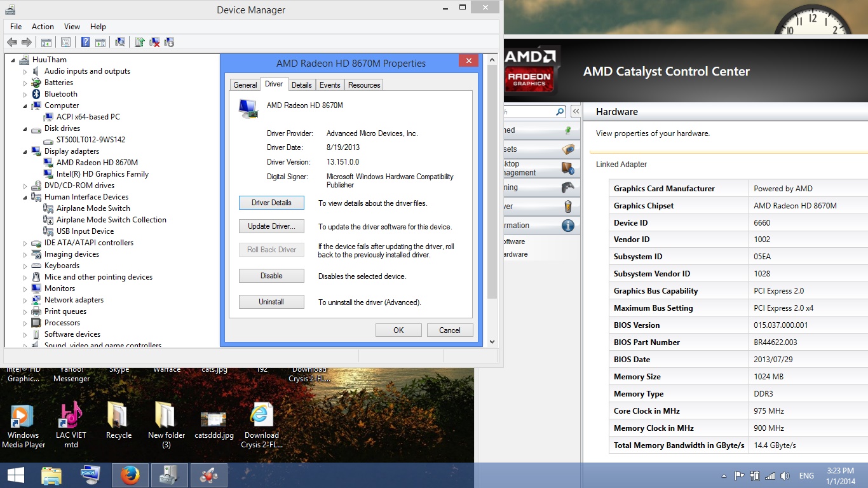The height and width of the screenshot is (488, 868).
Task: Click the Show/Hide Action Pane toolbar icon
Action: pos(100,42)
